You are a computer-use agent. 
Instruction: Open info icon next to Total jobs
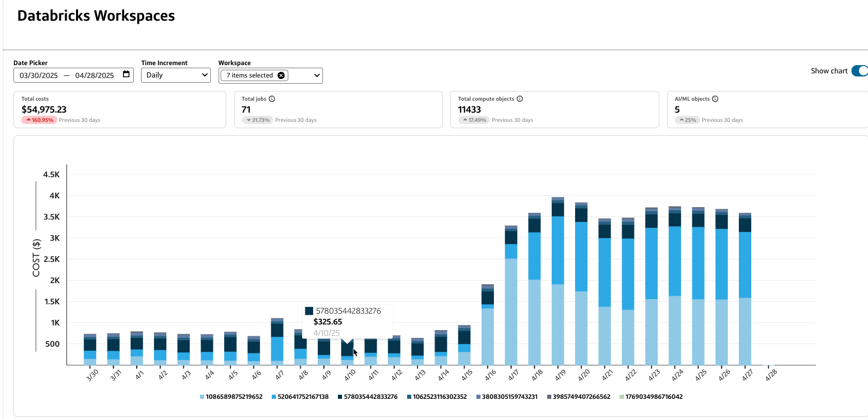tap(272, 99)
